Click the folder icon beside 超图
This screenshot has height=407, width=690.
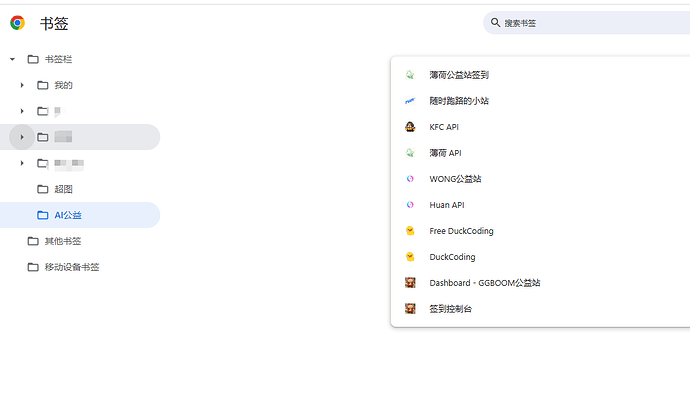pyautogui.click(x=43, y=189)
